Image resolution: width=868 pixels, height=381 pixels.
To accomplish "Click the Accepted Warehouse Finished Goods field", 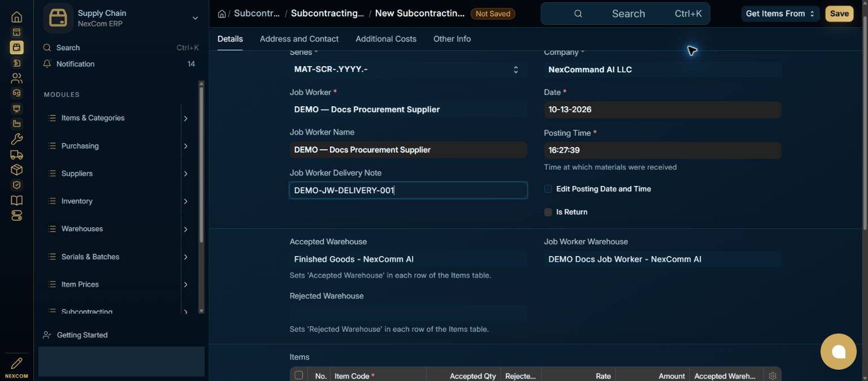I will point(408,259).
